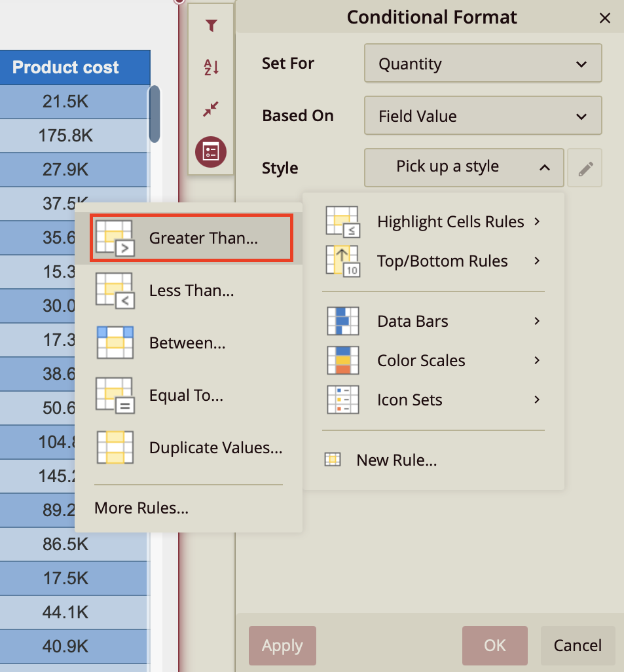Open More Rules from the submenu
The height and width of the screenshot is (672, 624).
point(141,508)
